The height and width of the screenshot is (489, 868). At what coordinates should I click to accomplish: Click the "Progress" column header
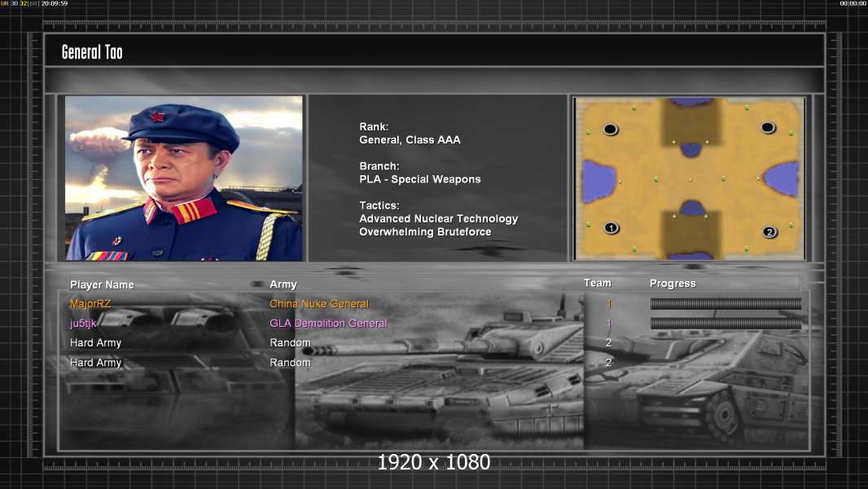pos(673,284)
